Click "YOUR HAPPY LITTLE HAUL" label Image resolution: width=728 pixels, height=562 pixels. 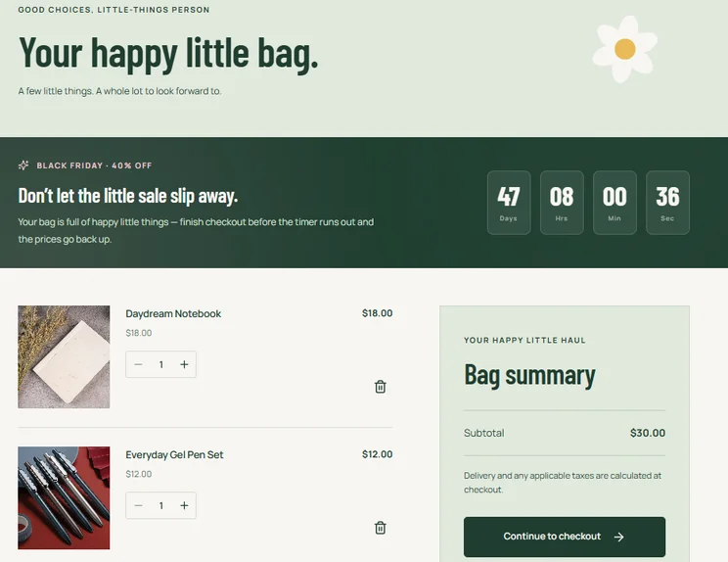click(524, 341)
